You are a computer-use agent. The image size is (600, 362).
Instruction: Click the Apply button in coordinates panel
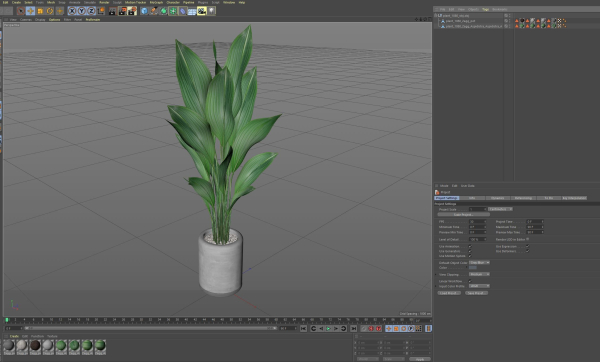pyautogui.click(x=420, y=359)
